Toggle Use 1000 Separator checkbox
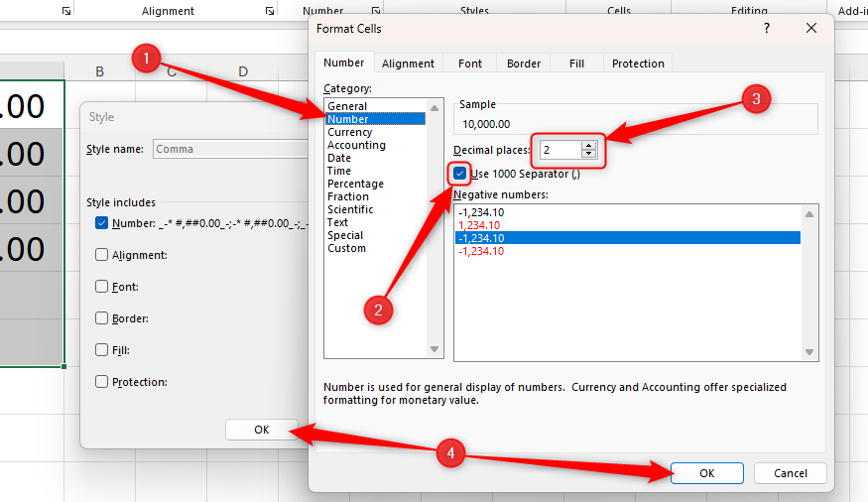 [460, 174]
